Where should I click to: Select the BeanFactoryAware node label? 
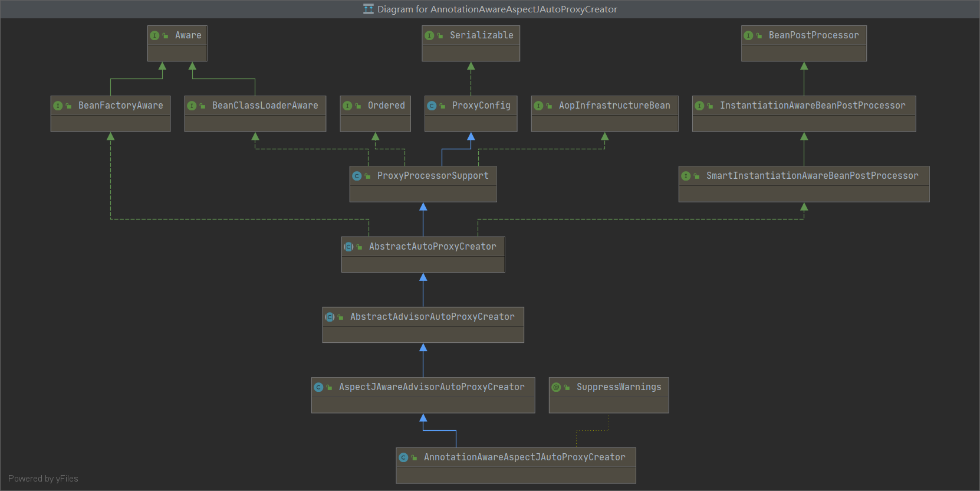[x=121, y=106]
